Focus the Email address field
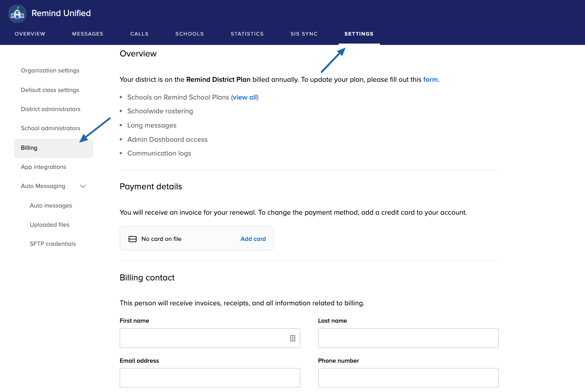 point(210,378)
